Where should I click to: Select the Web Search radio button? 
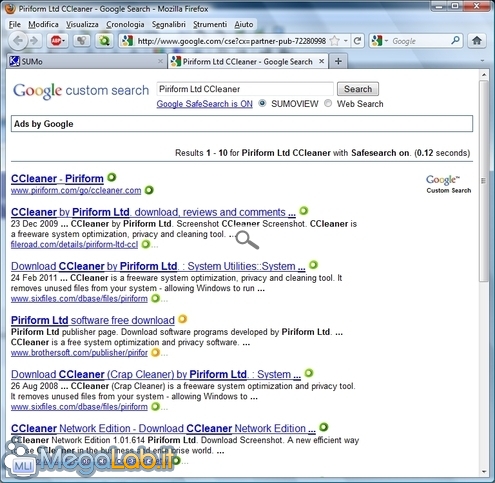pyautogui.click(x=328, y=103)
